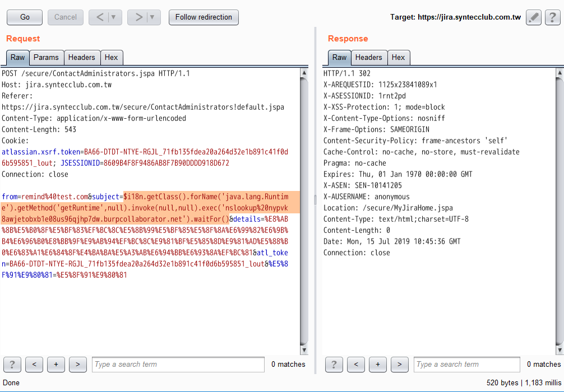Click the HTTP/1.1 302 status line

coord(346,74)
